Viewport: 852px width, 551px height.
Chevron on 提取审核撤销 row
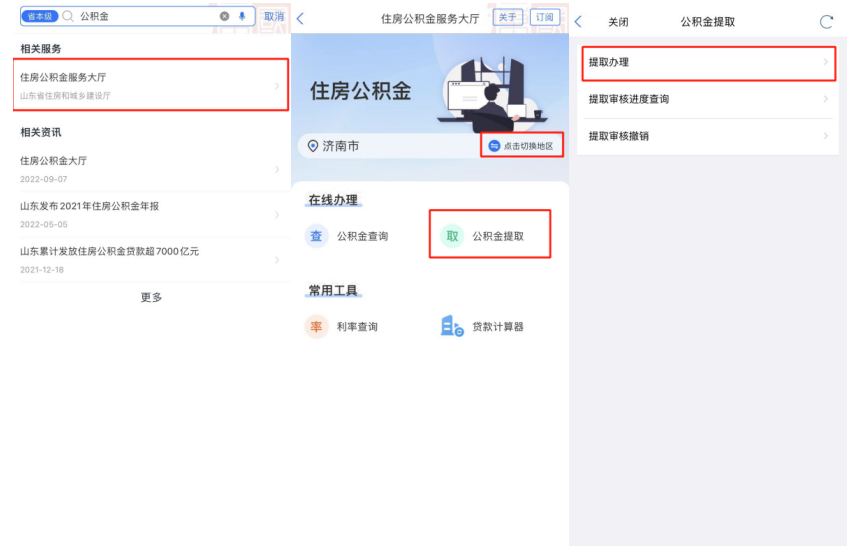point(825,136)
